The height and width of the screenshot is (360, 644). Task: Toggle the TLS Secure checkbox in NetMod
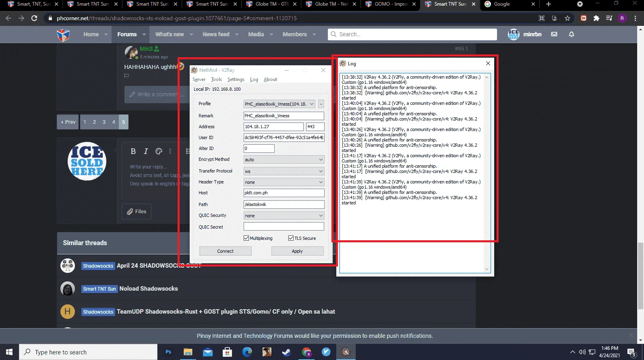(x=291, y=238)
